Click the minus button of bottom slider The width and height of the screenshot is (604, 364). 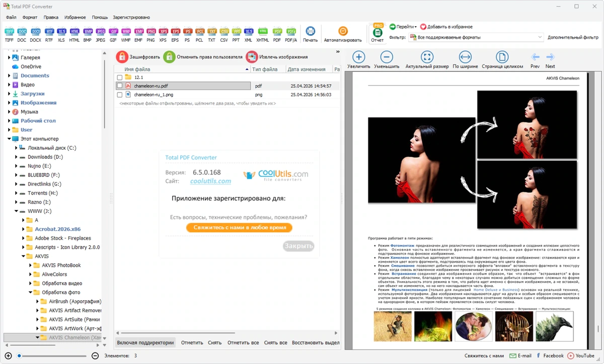tap(95, 356)
